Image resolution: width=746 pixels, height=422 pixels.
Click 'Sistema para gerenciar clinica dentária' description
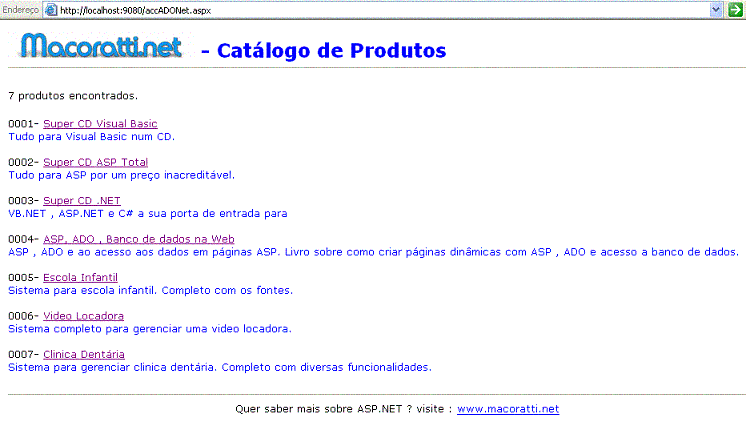220,367
